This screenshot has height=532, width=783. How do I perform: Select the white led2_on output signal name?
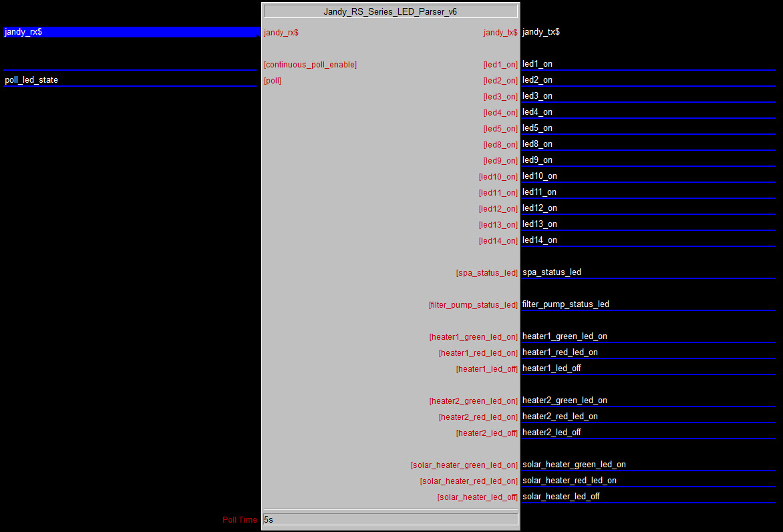tap(537, 80)
